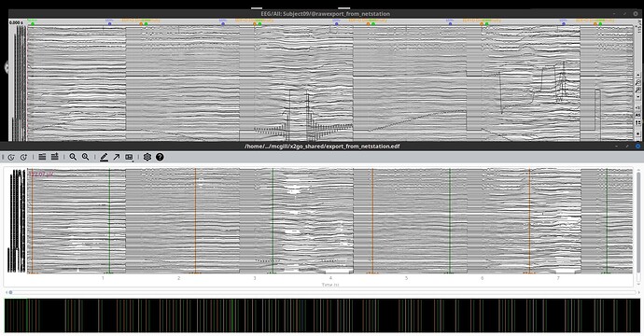Click the down arrow on right sidebar
The image size is (644, 336).
[x=638, y=97]
